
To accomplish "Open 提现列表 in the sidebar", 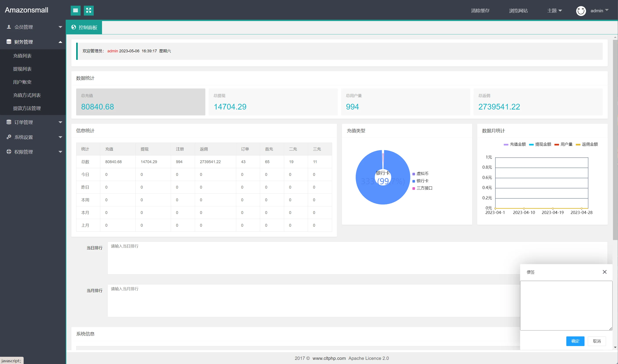I will [x=22, y=69].
